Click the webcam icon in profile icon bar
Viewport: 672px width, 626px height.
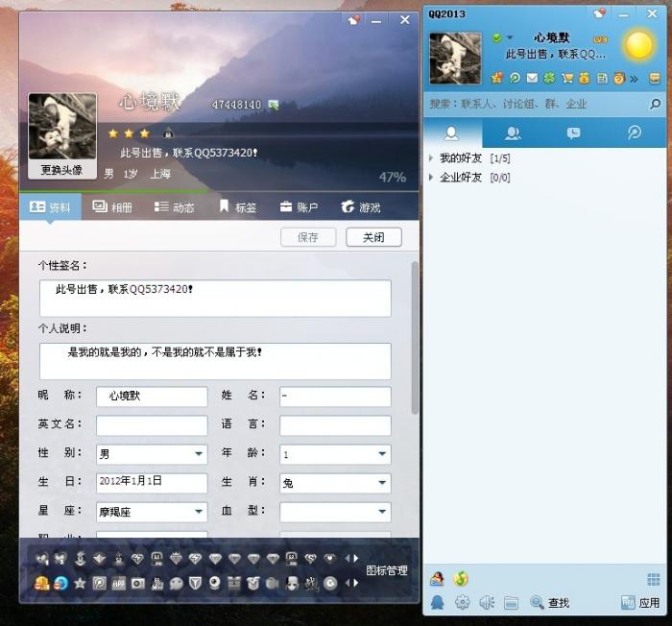tap(215, 583)
